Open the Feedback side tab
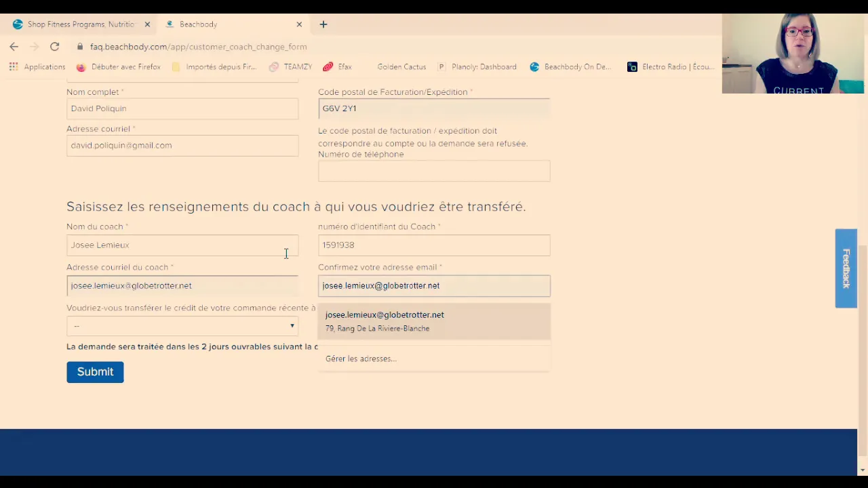This screenshot has width=868, height=488. (x=846, y=268)
